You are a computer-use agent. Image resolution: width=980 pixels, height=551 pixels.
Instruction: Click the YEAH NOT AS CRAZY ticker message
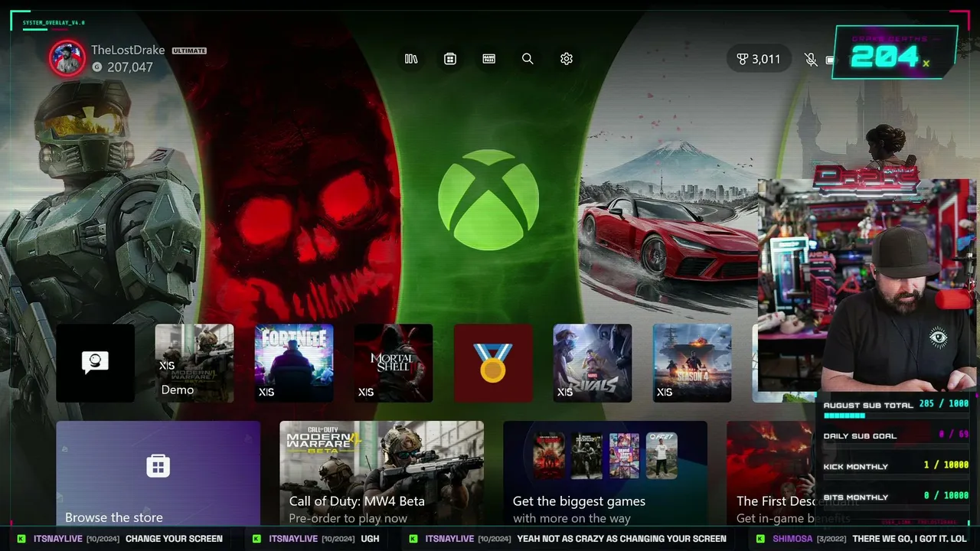(x=622, y=539)
